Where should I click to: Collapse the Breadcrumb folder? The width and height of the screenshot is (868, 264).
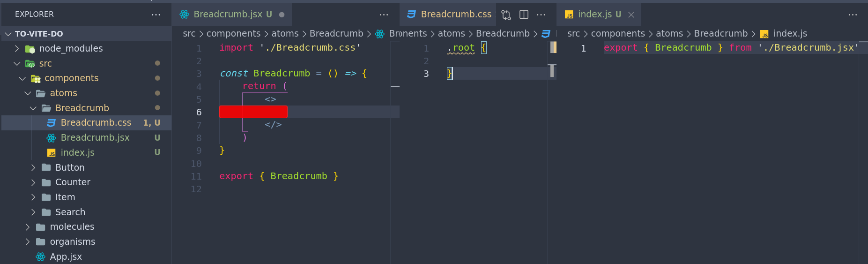(x=33, y=108)
